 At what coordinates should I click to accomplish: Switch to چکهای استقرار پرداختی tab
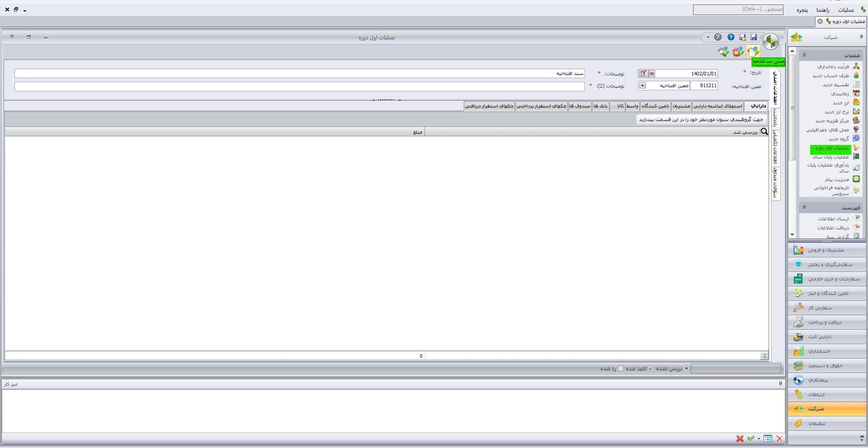point(542,106)
